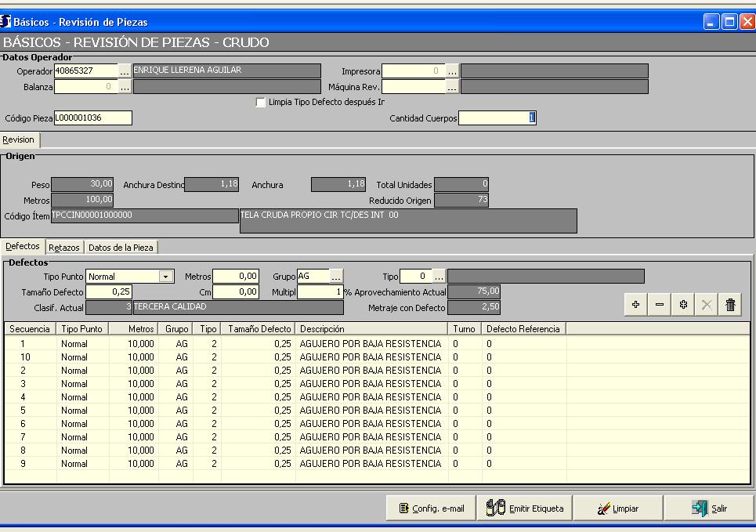Click the minus (remove defect) icon button

click(660, 306)
